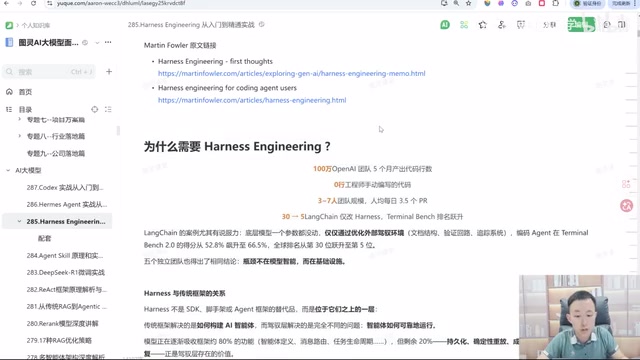
Task: Open the browser profile verification chip
Action: pyautogui.click(x=588, y=3)
